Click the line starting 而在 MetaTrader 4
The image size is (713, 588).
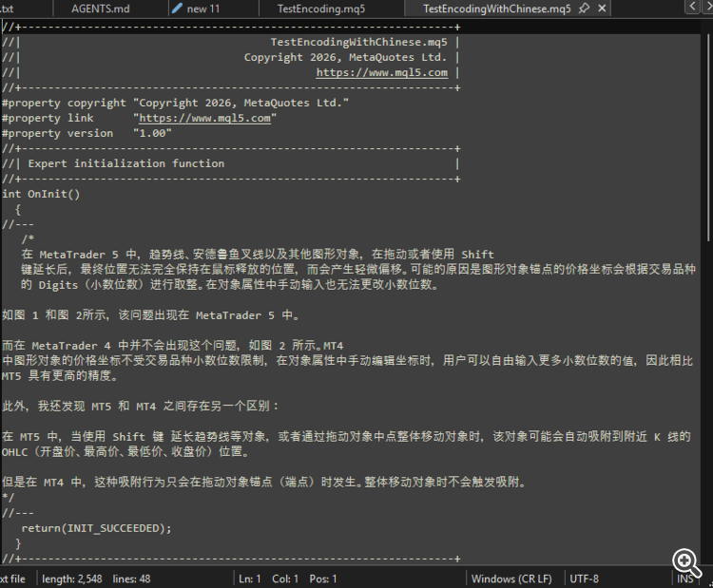172,346
